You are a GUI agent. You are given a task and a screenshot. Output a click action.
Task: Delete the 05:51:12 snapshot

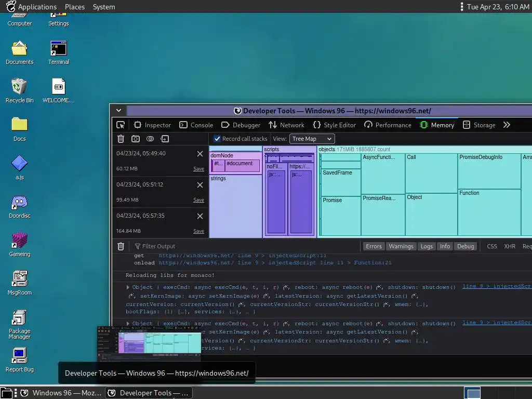click(200, 185)
